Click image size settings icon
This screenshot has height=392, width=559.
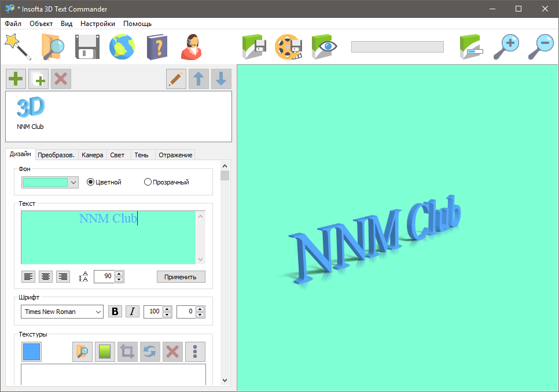471,47
